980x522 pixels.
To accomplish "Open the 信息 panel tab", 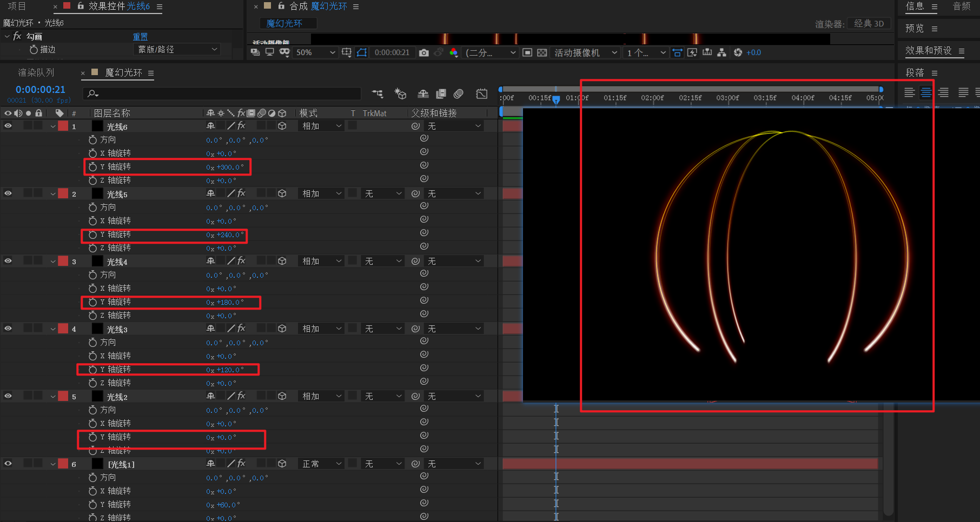I will [x=915, y=6].
